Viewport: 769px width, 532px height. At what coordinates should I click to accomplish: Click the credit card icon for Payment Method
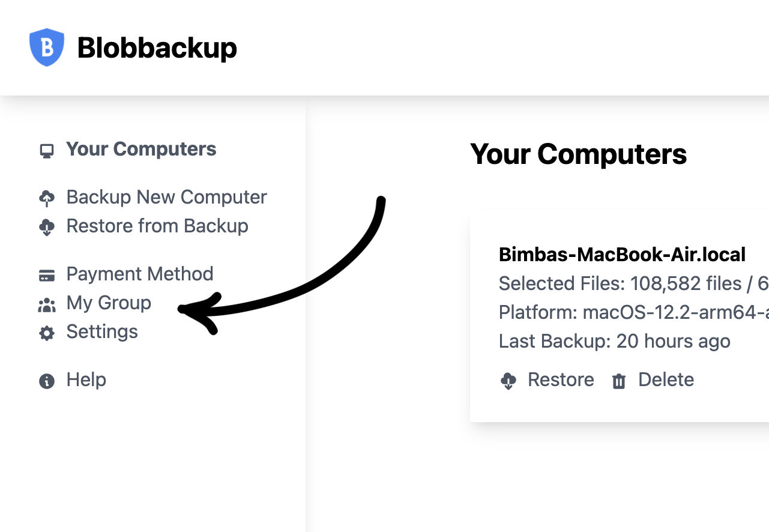47,275
